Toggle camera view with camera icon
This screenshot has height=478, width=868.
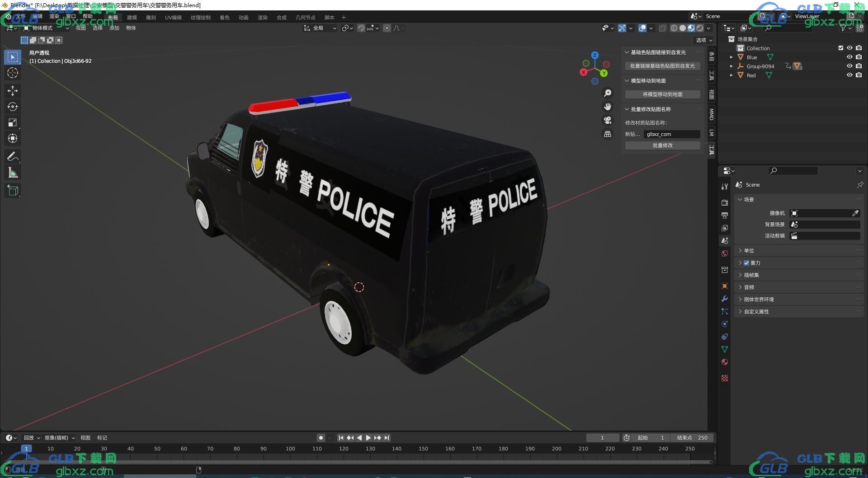click(608, 120)
